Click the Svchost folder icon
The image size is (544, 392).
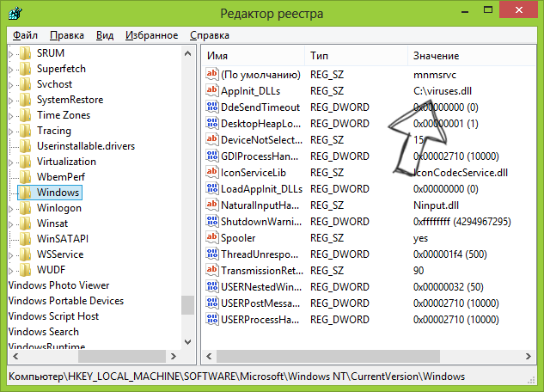pyautogui.click(x=25, y=84)
